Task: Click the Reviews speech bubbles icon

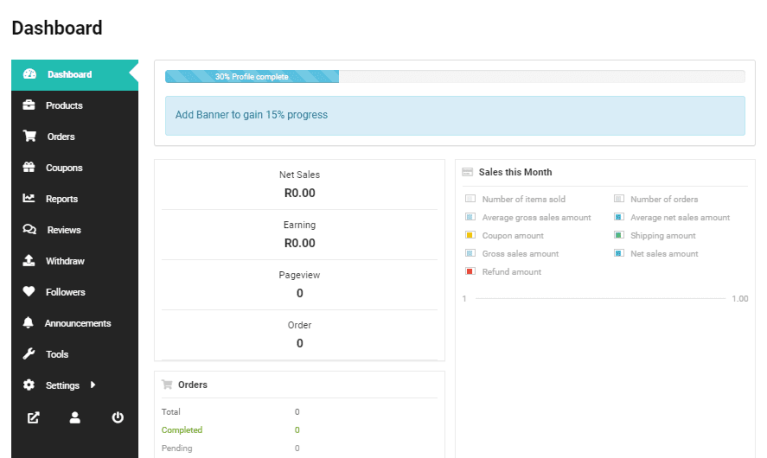Action: point(29,230)
